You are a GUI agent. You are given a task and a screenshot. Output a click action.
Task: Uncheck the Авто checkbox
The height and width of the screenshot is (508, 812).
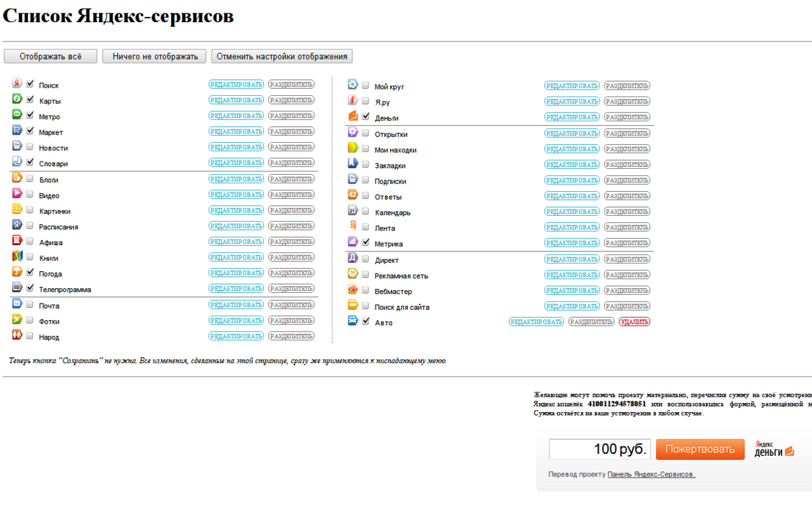365,321
